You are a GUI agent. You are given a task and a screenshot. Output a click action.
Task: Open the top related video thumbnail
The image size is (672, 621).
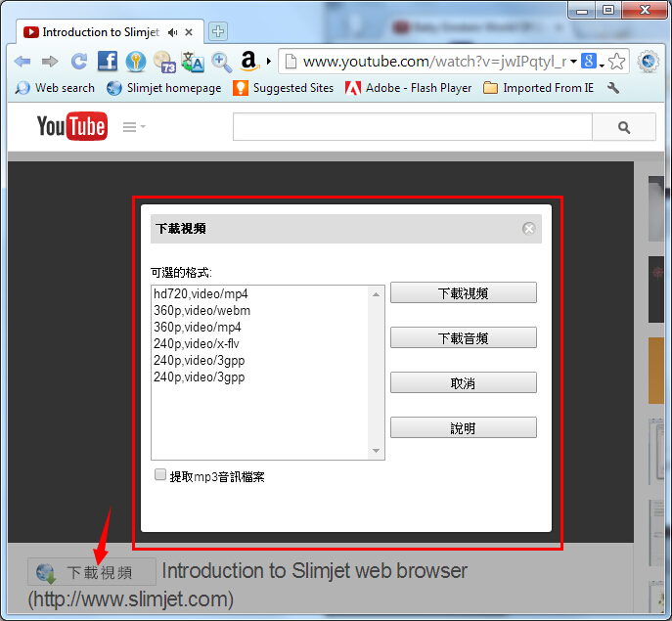click(x=656, y=209)
